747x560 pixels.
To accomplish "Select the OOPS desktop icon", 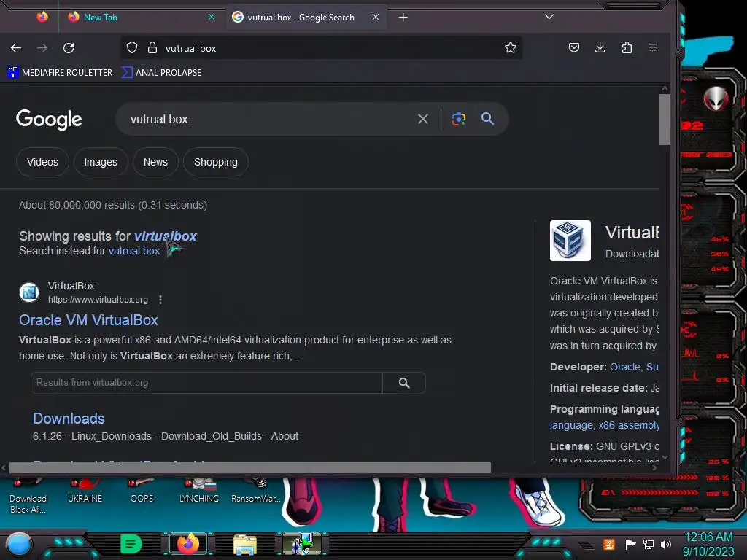I will pyautogui.click(x=142, y=491).
